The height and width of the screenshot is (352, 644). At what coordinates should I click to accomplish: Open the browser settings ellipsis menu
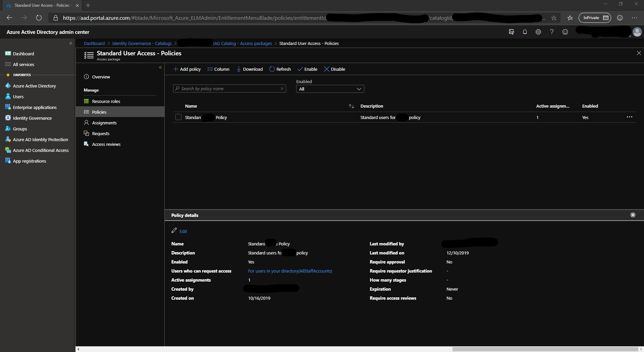(634, 18)
